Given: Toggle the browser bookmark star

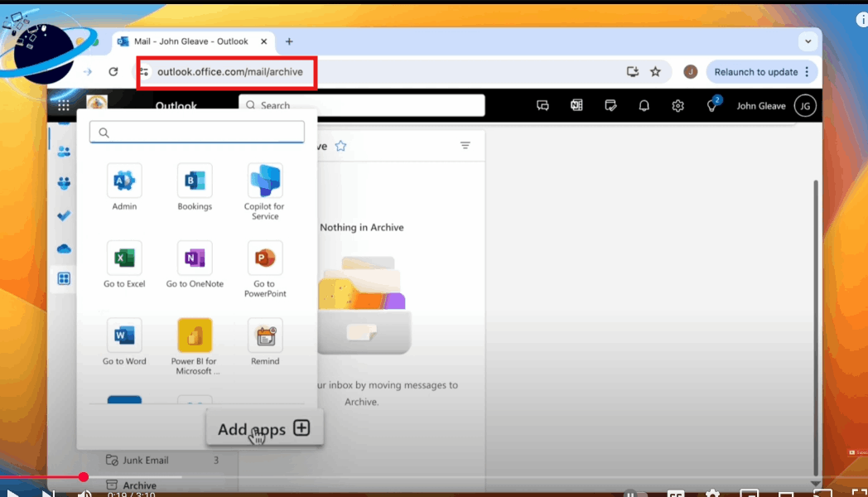Looking at the screenshot, I should coord(656,71).
